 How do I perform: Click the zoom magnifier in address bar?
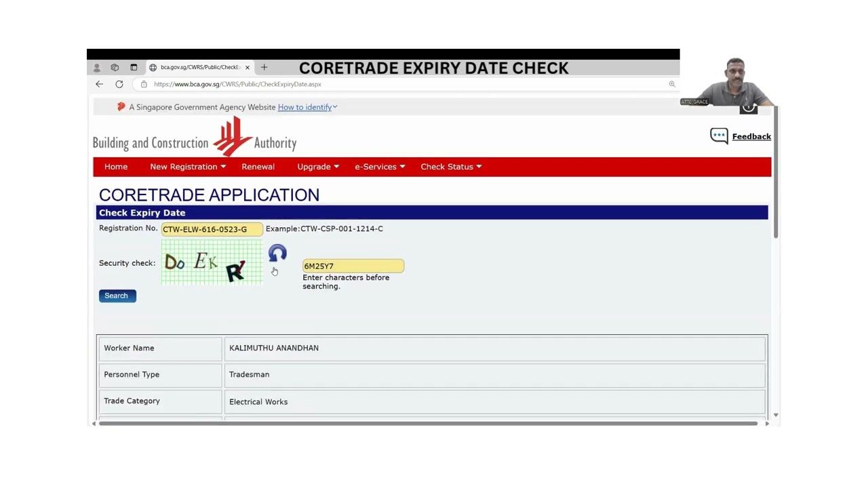coord(672,84)
